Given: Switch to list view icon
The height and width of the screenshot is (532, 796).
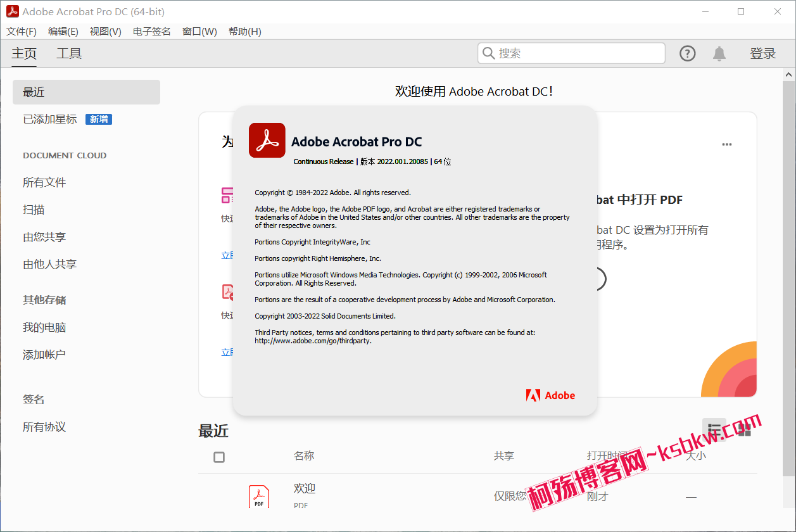Looking at the screenshot, I should (x=714, y=430).
